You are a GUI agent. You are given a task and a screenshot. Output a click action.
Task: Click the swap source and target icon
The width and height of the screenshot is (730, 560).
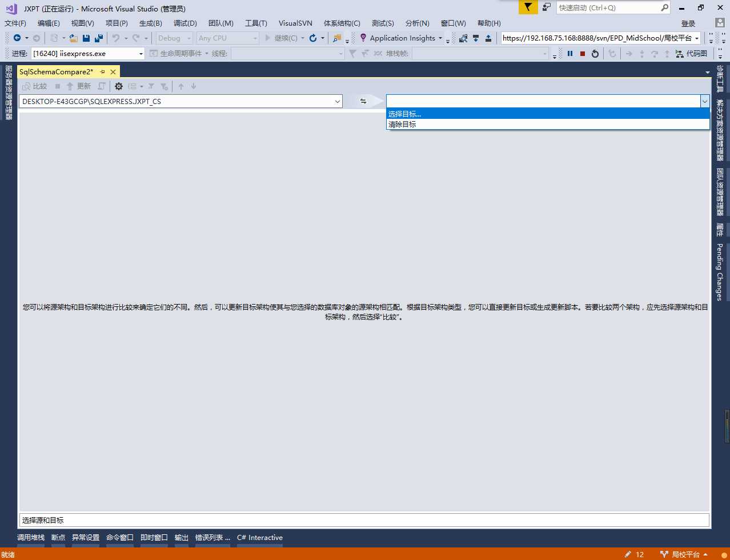tap(363, 101)
